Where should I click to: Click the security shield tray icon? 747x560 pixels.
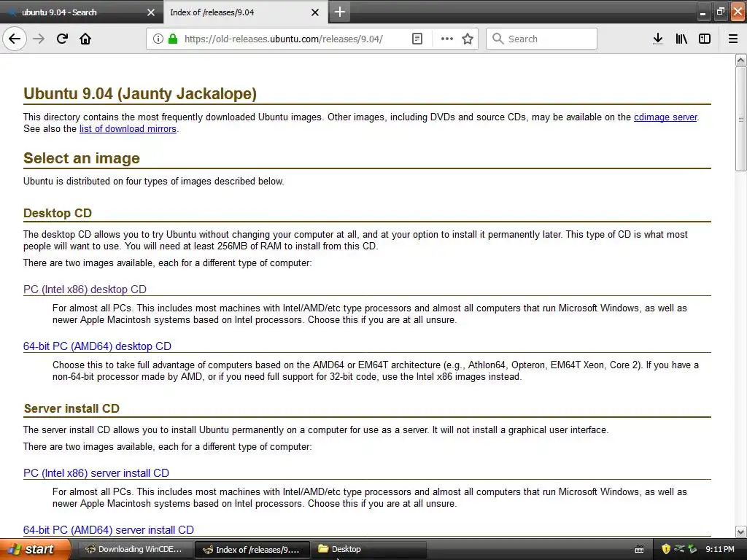tap(666, 549)
